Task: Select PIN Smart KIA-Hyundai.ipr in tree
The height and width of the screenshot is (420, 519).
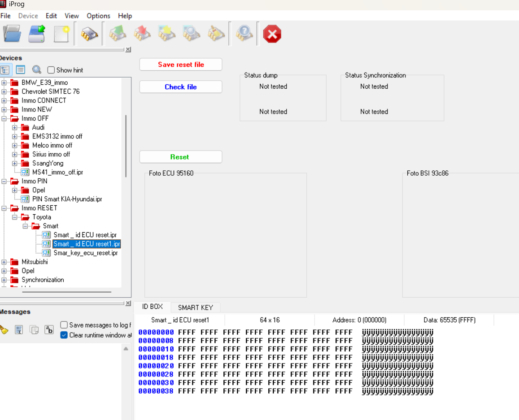Action: (x=67, y=199)
